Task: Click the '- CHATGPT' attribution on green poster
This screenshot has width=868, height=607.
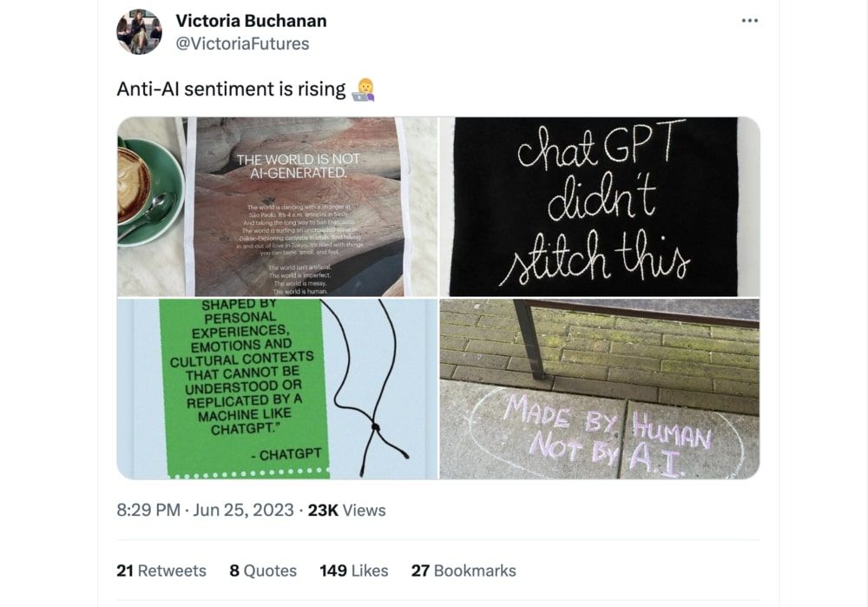Action: point(286,455)
